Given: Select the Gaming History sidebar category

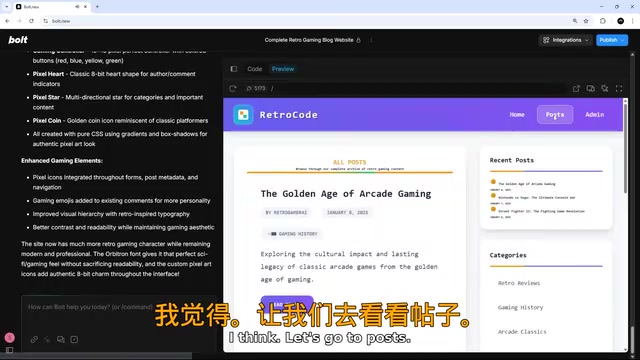Looking at the screenshot, I should pos(520,307).
